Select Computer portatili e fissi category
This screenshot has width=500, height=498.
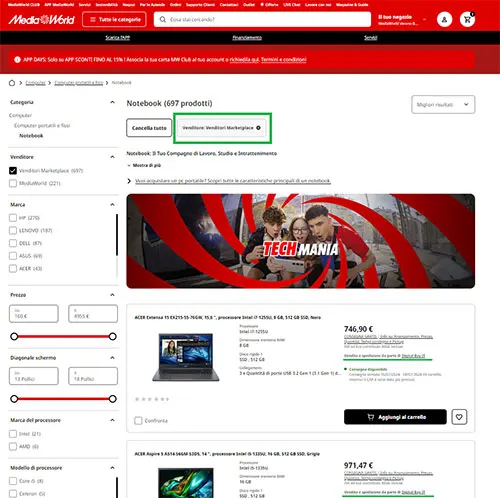tap(42, 126)
